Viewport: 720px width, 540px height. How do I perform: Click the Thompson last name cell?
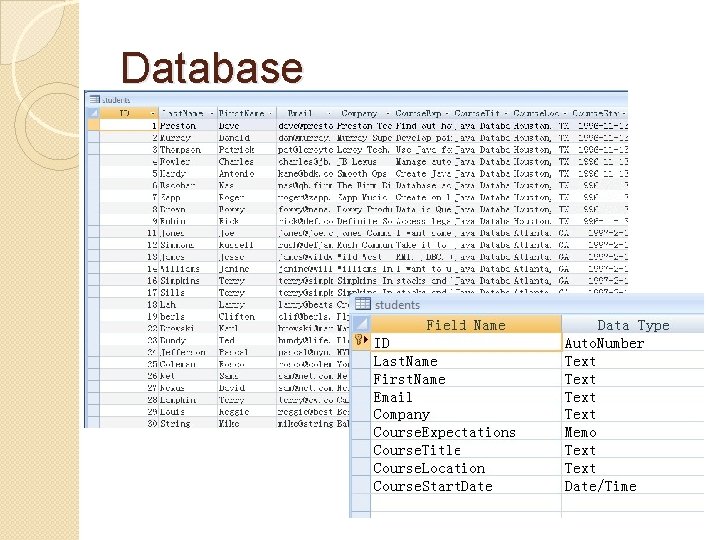pos(188,149)
